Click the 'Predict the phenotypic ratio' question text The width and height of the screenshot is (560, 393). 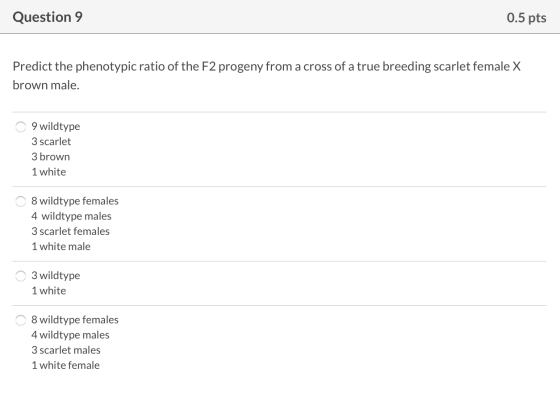(x=266, y=76)
